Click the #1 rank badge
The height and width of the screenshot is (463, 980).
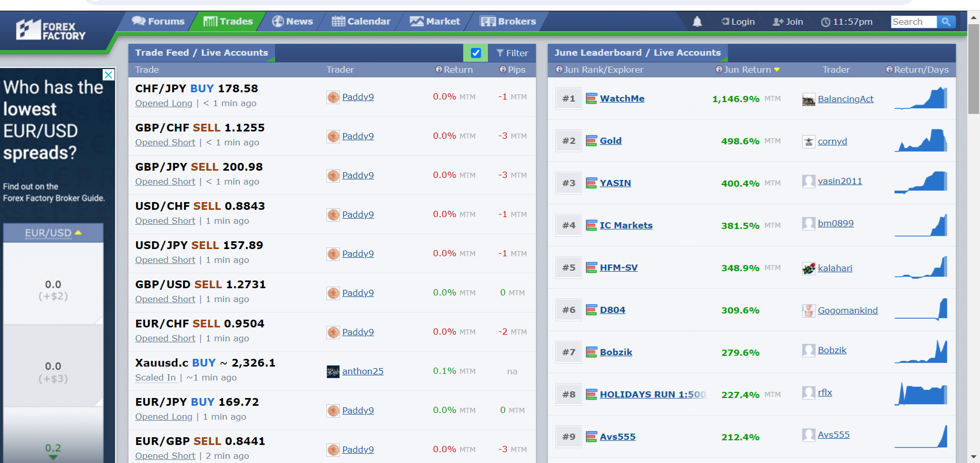568,98
